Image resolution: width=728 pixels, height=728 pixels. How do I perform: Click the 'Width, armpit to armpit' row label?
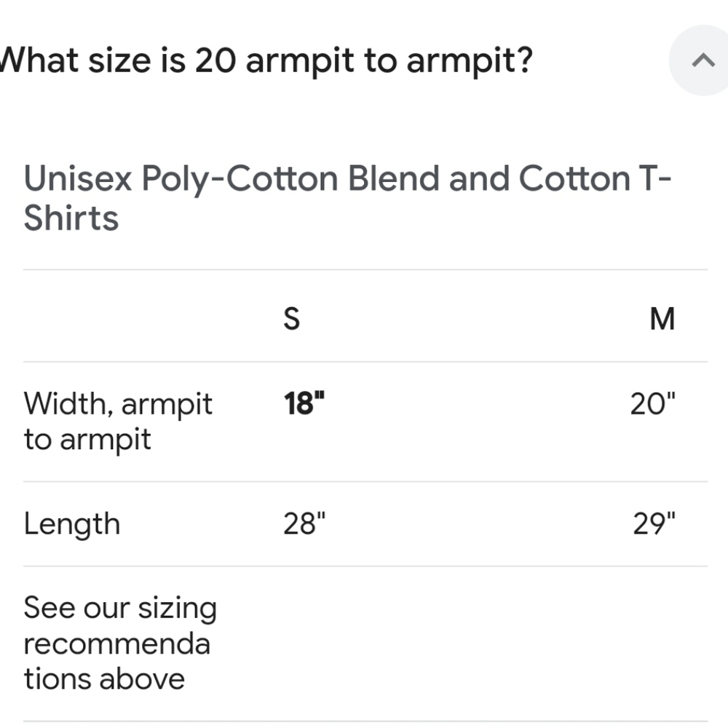[118, 421]
